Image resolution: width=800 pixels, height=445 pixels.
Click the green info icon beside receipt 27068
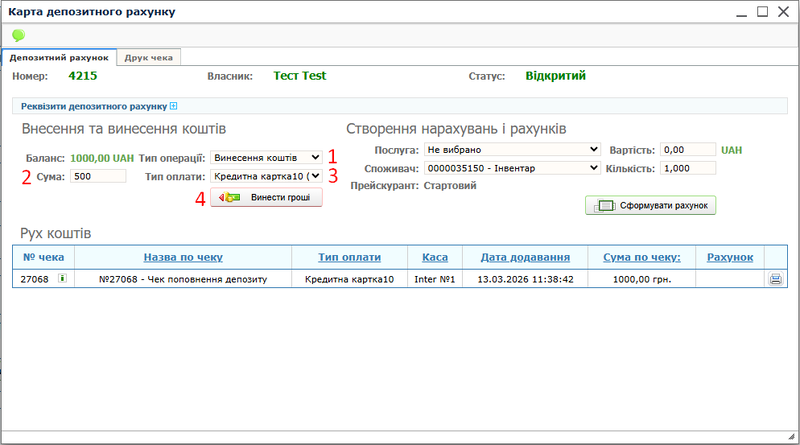pyautogui.click(x=62, y=279)
